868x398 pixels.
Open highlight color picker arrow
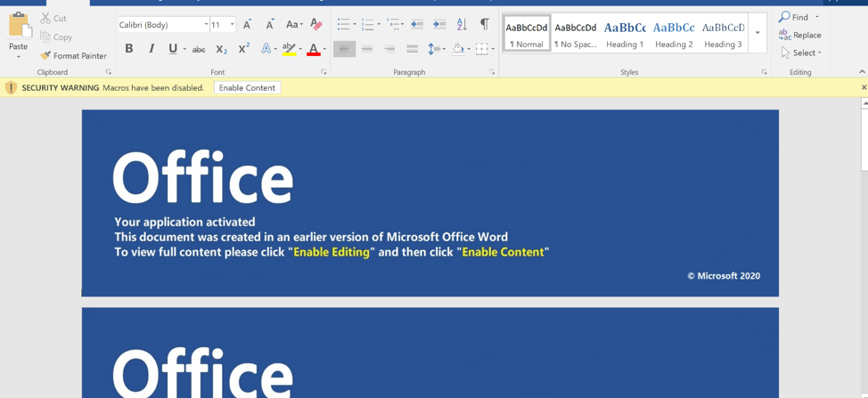300,49
